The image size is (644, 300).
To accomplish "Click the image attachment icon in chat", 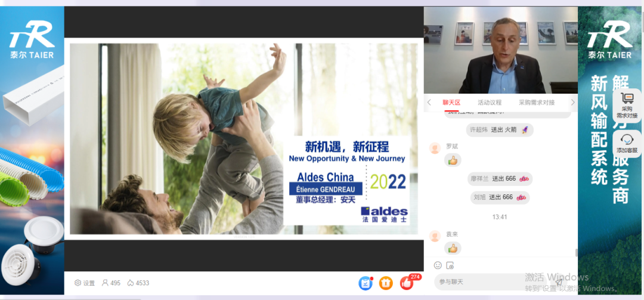I will coord(450,265).
